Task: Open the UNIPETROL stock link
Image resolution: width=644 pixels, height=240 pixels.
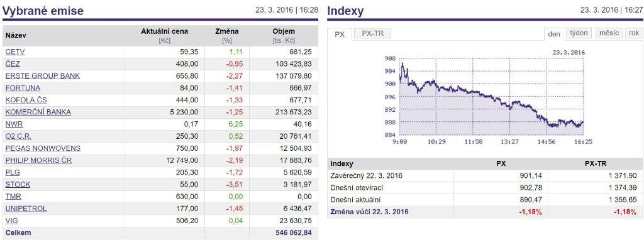Action: pyautogui.click(x=26, y=209)
